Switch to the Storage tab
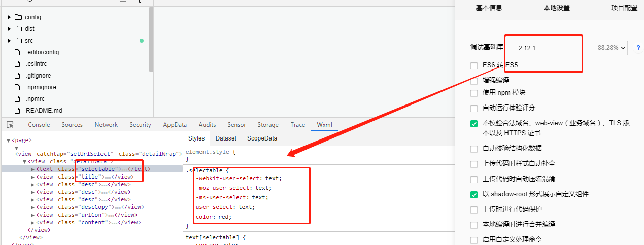 pos(268,125)
